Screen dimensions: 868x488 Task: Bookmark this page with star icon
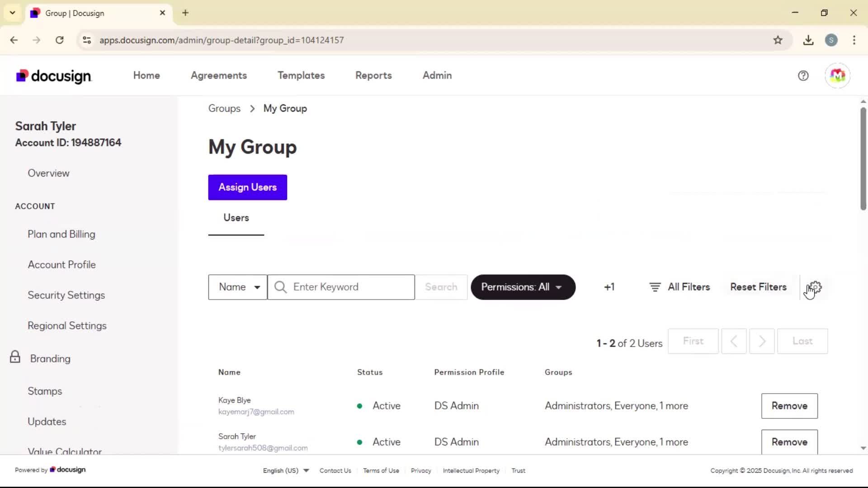778,40
